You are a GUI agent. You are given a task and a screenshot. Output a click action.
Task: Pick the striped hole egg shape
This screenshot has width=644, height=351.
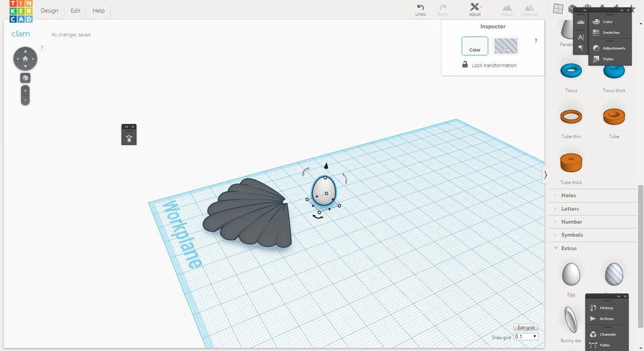coord(614,274)
